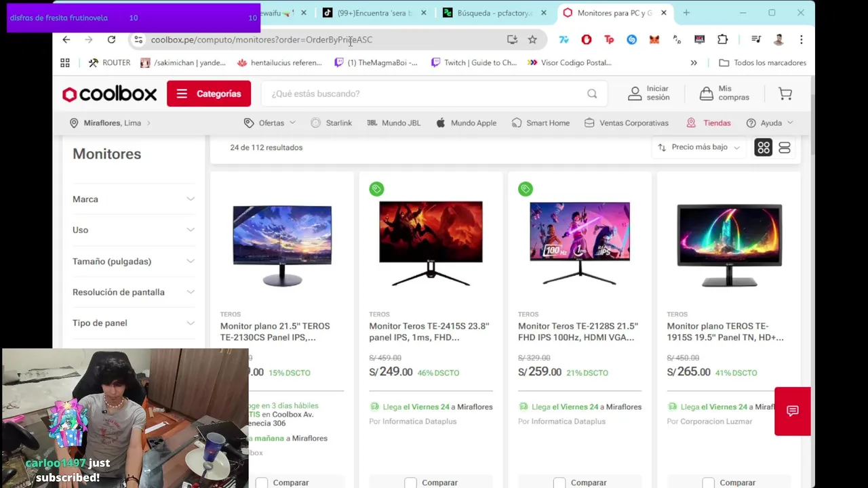Switch to the TikTok Encuentra tab
The width and height of the screenshot is (868, 488).
coord(374,13)
